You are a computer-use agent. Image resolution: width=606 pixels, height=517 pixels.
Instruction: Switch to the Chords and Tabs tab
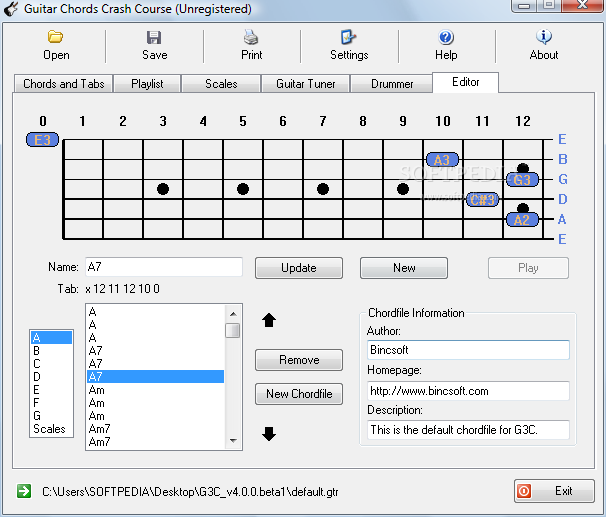click(x=63, y=84)
